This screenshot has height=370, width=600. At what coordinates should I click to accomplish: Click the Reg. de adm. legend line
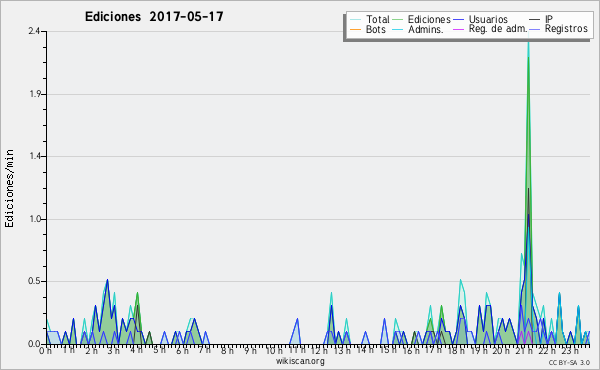[x=458, y=29]
